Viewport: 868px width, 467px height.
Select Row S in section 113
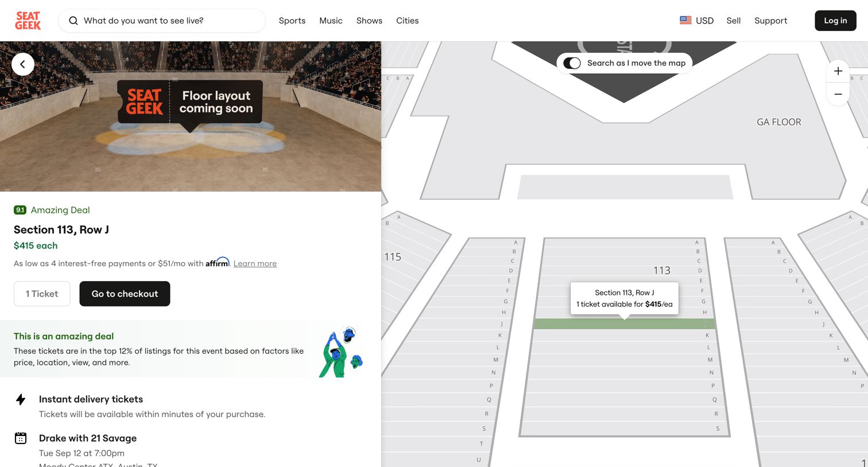pos(624,429)
